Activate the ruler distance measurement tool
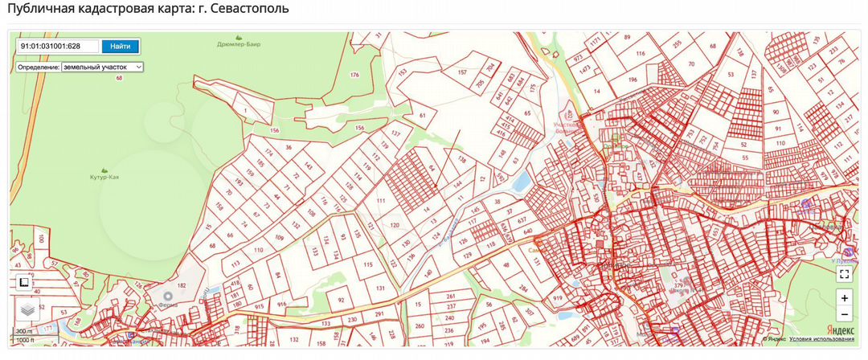 [x=24, y=282]
